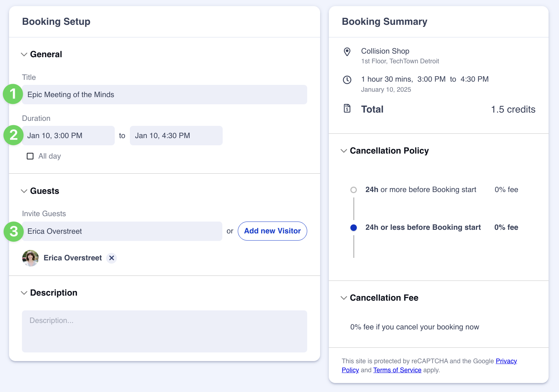Click the green step 3 badge
This screenshot has width=559, height=392.
coord(13,231)
